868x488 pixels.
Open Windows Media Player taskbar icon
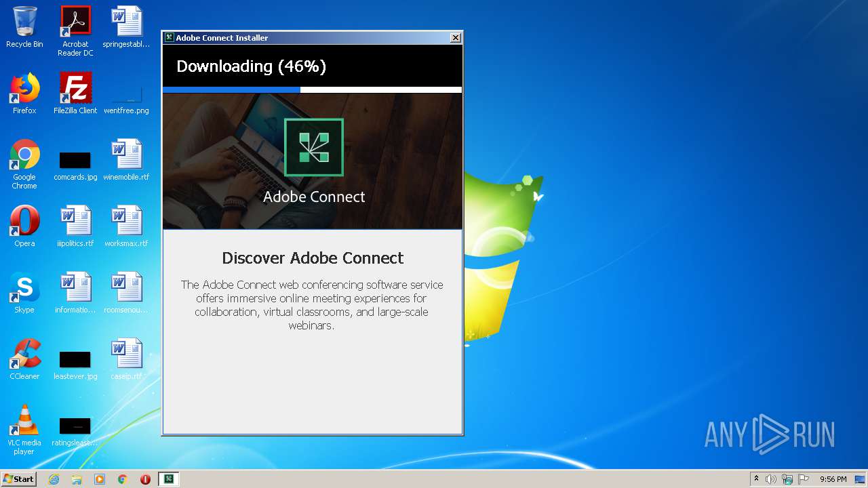(x=100, y=479)
